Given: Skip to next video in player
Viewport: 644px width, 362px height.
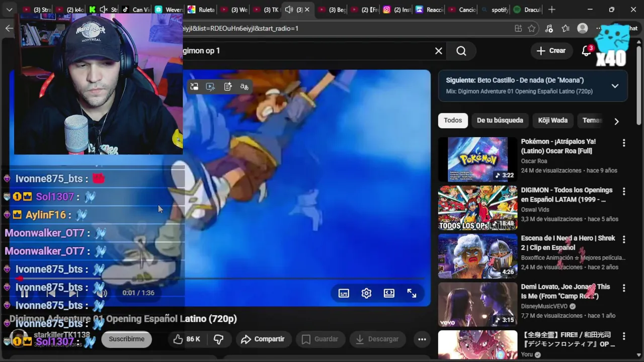Looking at the screenshot, I should [73, 293].
